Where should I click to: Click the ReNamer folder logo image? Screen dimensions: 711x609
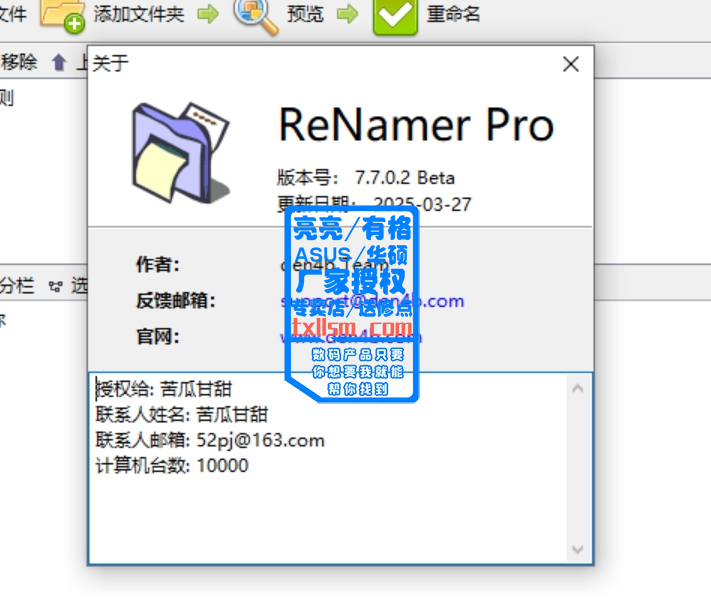[x=181, y=152]
